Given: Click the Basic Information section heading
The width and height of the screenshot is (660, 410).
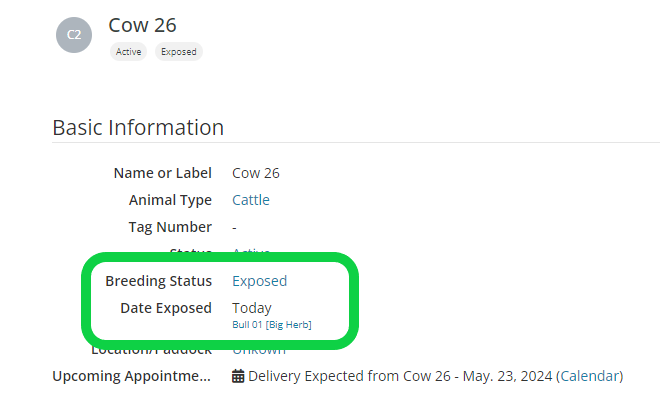Looking at the screenshot, I should [x=138, y=128].
